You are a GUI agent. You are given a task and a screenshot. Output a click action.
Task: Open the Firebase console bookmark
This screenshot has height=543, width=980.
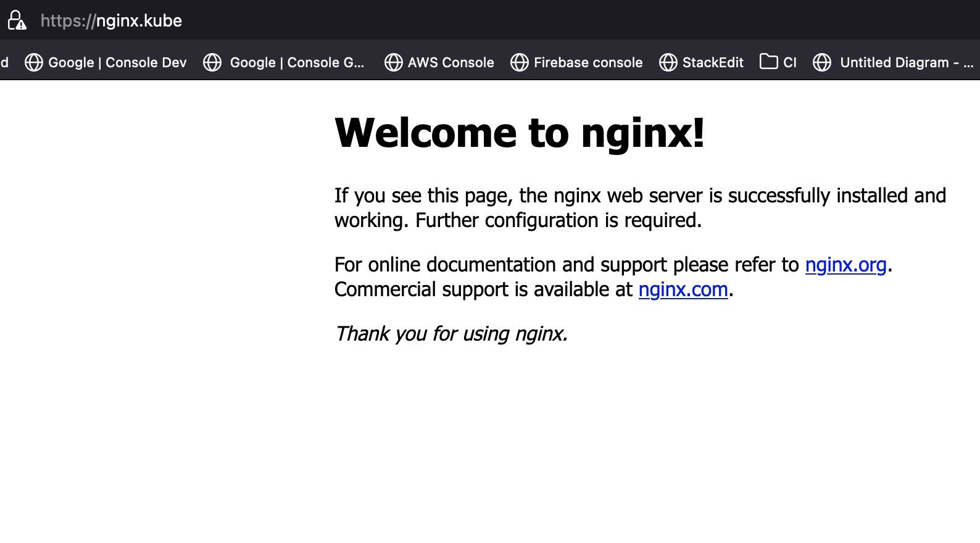576,62
